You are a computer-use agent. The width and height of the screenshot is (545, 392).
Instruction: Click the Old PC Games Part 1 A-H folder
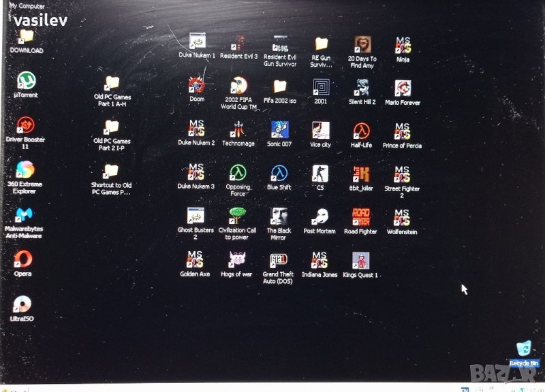[112, 83]
